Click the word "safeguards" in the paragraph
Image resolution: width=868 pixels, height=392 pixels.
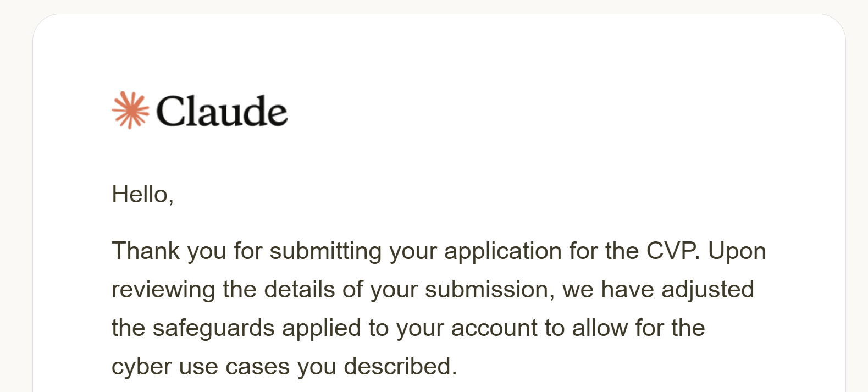tap(213, 328)
